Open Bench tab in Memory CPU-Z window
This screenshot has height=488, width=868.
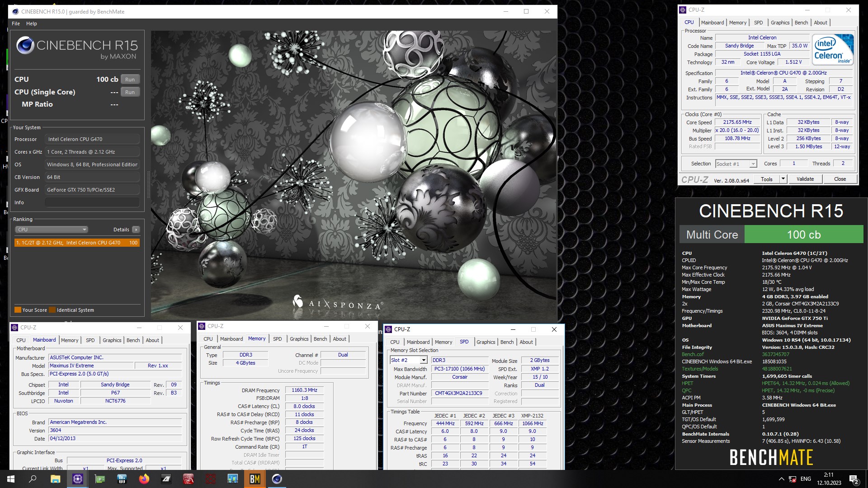pos(321,339)
